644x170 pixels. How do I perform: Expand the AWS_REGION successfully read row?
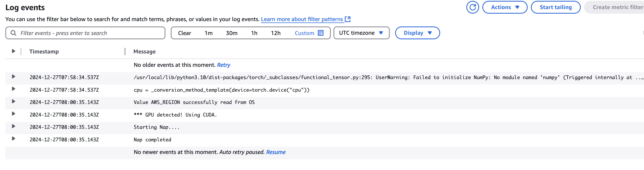[x=13, y=102]
